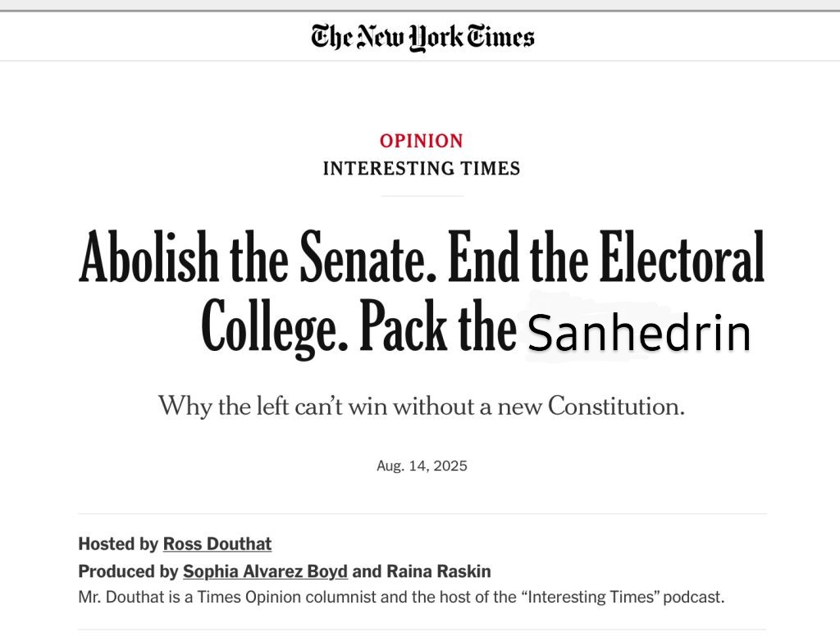Click the name Raina Raskin

(x=438, y=571)
